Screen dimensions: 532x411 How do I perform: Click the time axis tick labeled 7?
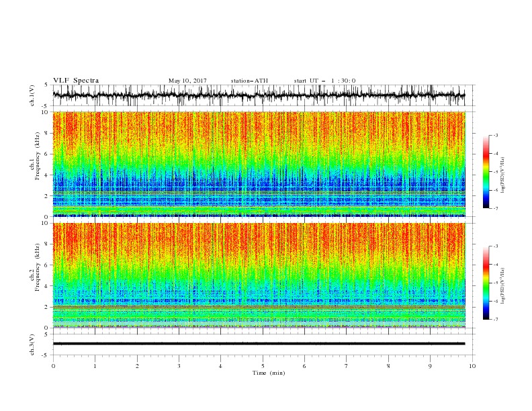(x=347, y=366)
